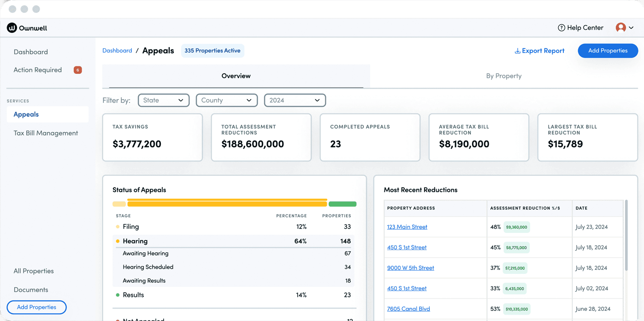Click the red Action Required notification badge

click(x=77, y=70)
